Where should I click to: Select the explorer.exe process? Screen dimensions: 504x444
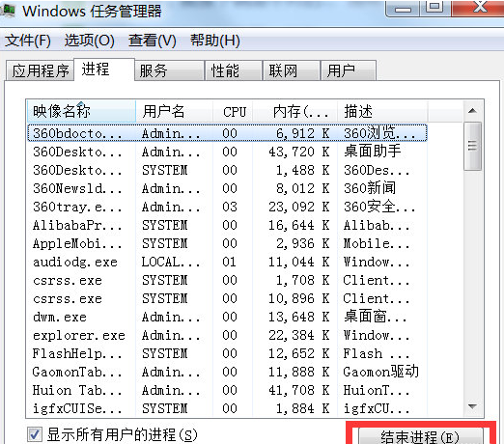click(x=227, y=335)
